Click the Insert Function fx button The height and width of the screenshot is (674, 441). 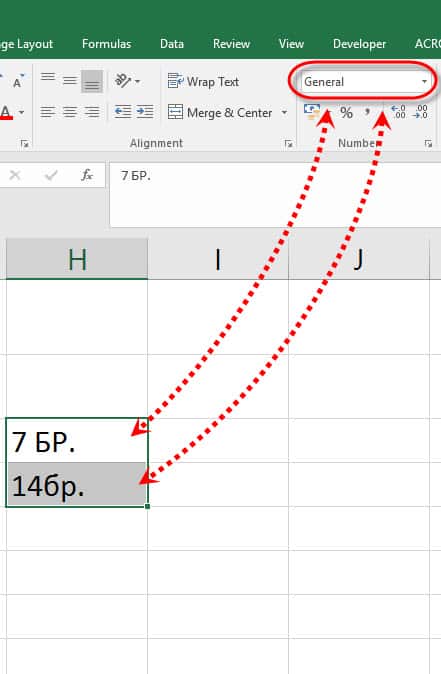coord(87,175)
